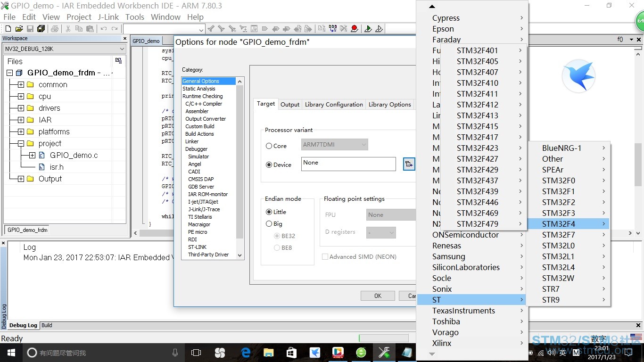The height and width of the screenshot is (362, 644).
Task: Click the Save All toolbar icon
Action: (41, 29)
